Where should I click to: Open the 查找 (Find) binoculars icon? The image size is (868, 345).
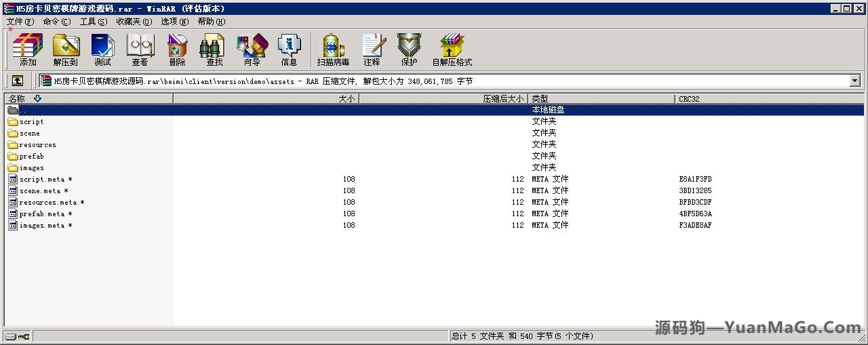pyautogui.click(x=214, y=50)
